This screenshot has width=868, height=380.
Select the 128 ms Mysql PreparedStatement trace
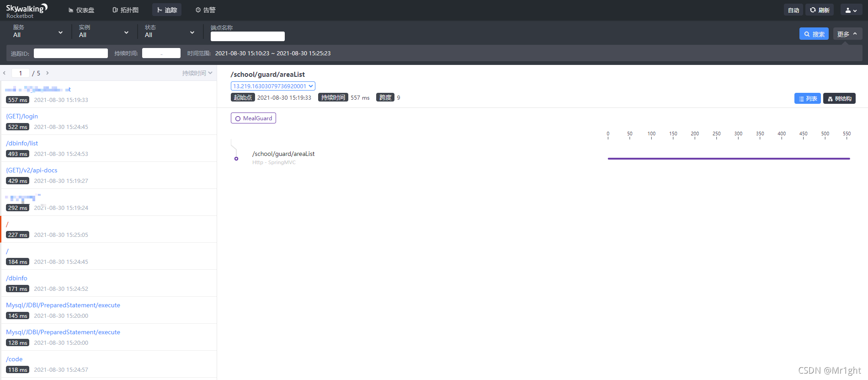point(108,337)
